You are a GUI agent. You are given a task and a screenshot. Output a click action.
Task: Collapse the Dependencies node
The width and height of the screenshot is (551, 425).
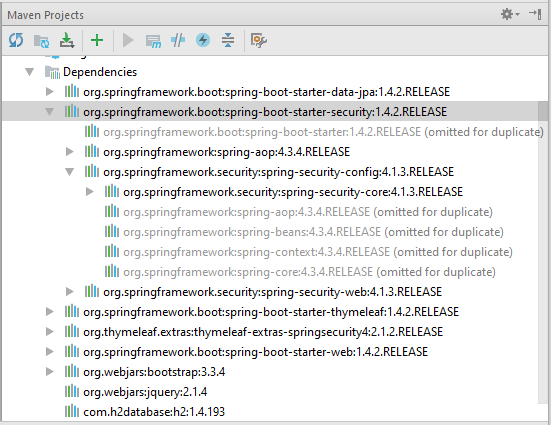point(30,72)
